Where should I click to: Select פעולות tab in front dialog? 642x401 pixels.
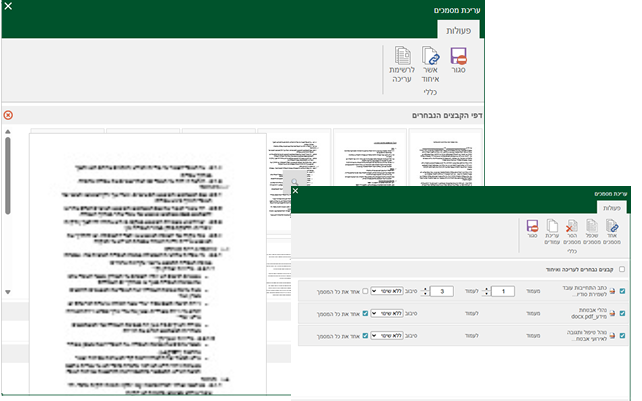click(x=608, y=206)
